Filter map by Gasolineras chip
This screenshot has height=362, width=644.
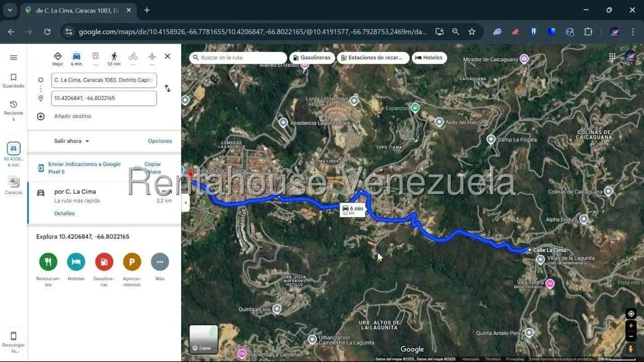[312, 58]
